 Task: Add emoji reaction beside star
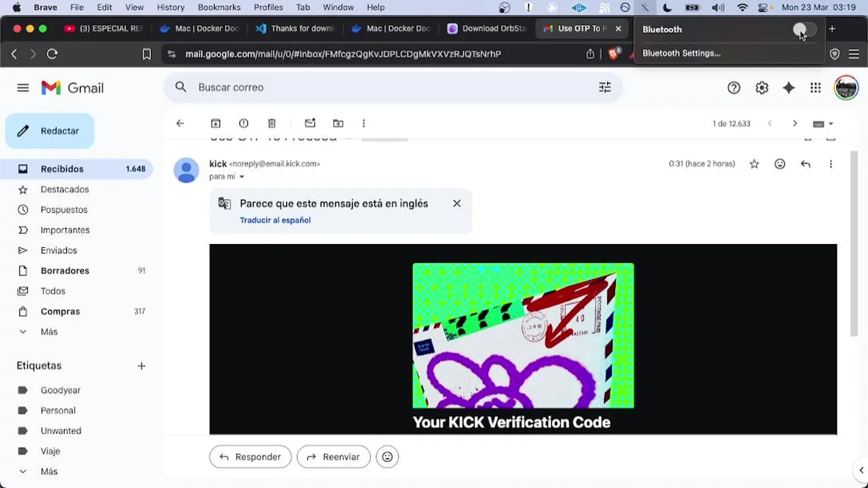(780, 164)
